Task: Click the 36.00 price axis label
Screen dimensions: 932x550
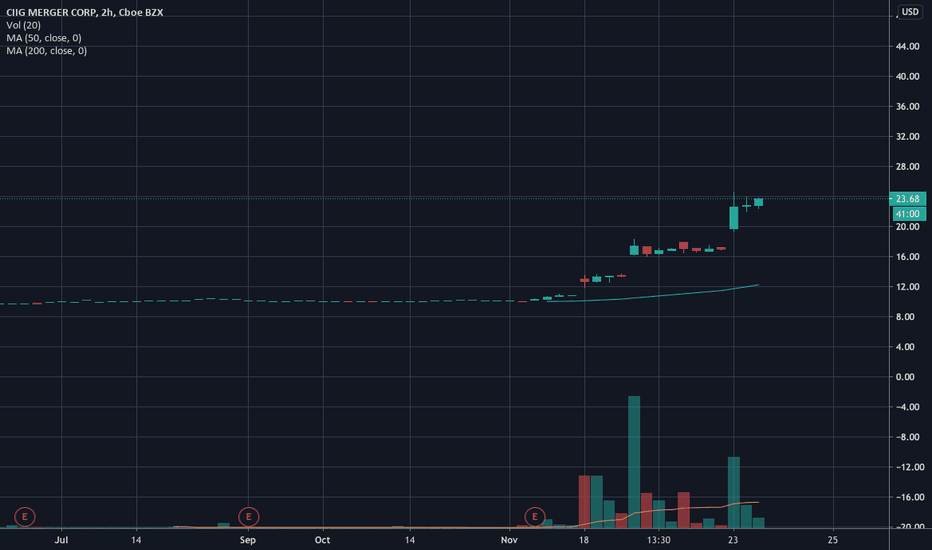Action: (x=908, y=106)
